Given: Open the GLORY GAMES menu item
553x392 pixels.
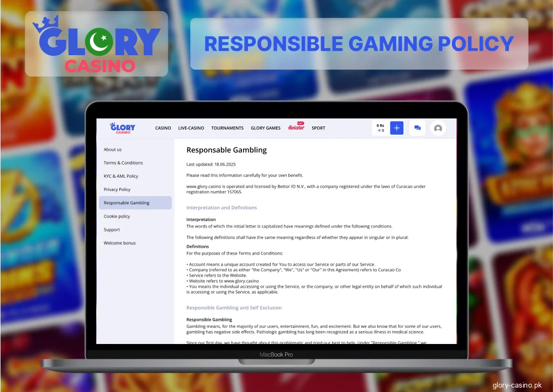Looking at the screenshot, I should [x=266, y=128].
